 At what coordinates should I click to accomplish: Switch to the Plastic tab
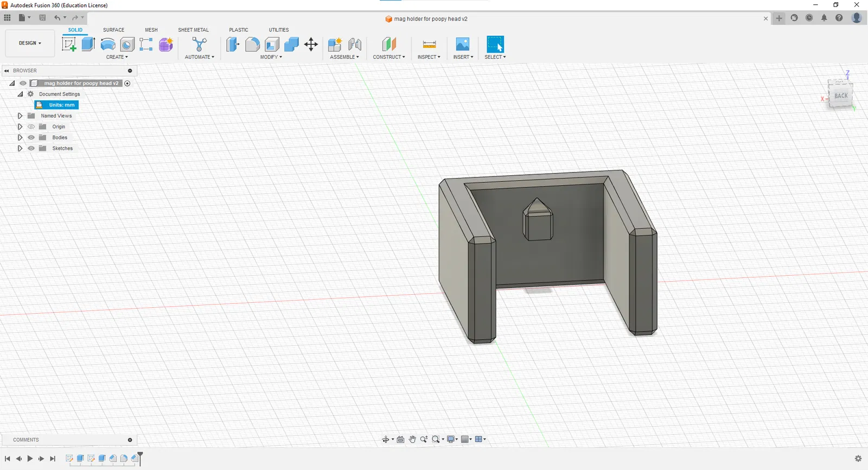[239, 30]
